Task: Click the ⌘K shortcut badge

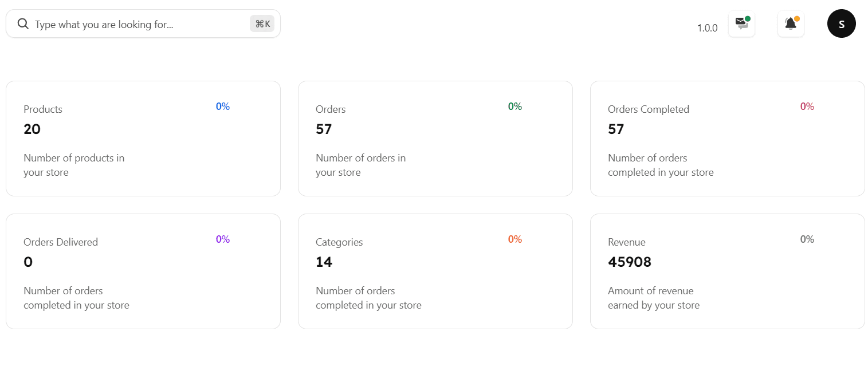Action: (262, 24)
